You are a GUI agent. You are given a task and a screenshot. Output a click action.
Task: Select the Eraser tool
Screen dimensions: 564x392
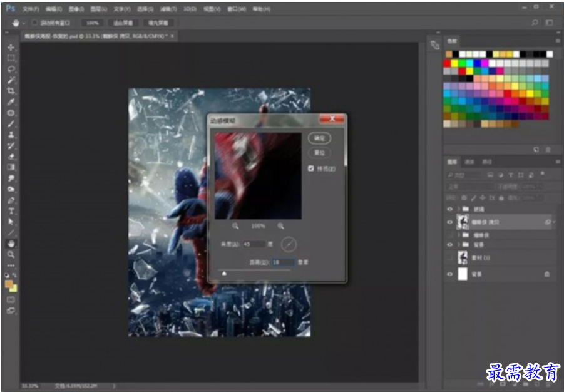pos(11,157)
